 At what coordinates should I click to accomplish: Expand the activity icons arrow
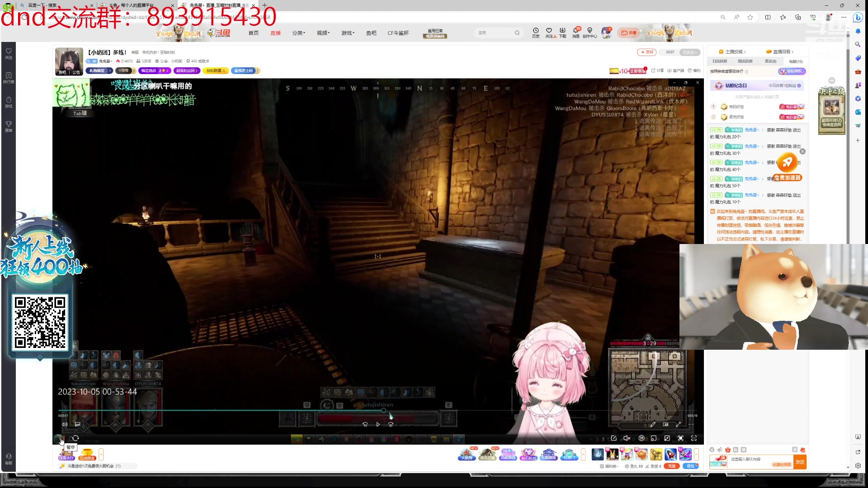583,454
